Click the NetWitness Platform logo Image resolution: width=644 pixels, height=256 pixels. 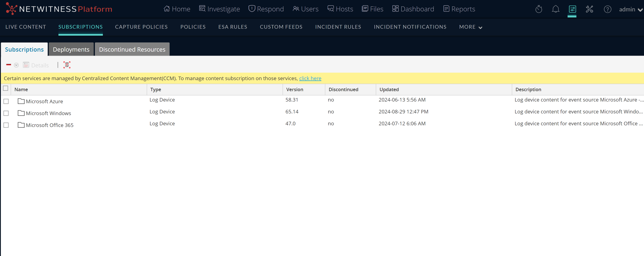tap(59, 9)
